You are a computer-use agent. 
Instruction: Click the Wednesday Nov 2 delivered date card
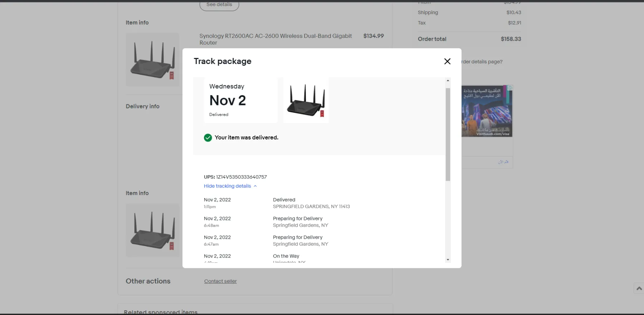[240, 100]
